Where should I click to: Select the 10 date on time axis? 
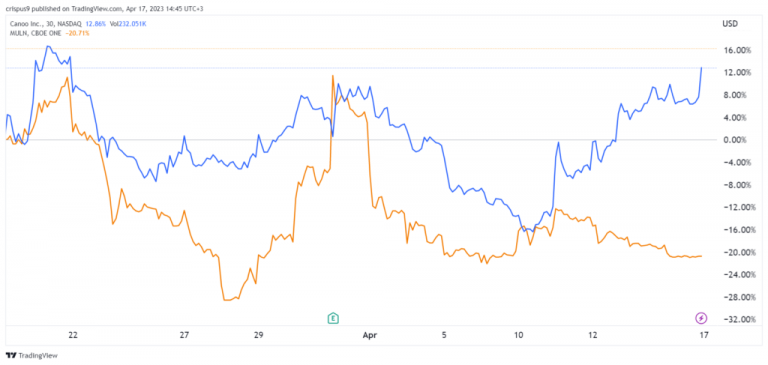click(519, 336)
